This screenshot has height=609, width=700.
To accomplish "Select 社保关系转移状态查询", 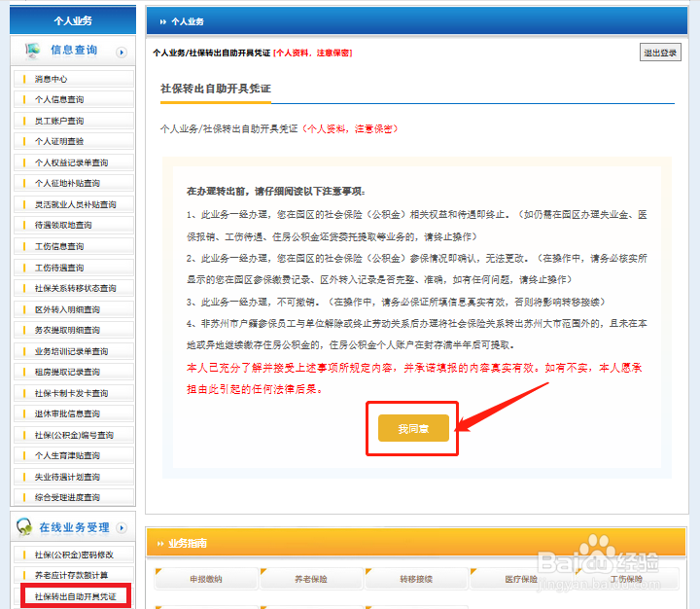I will point(74,288).
